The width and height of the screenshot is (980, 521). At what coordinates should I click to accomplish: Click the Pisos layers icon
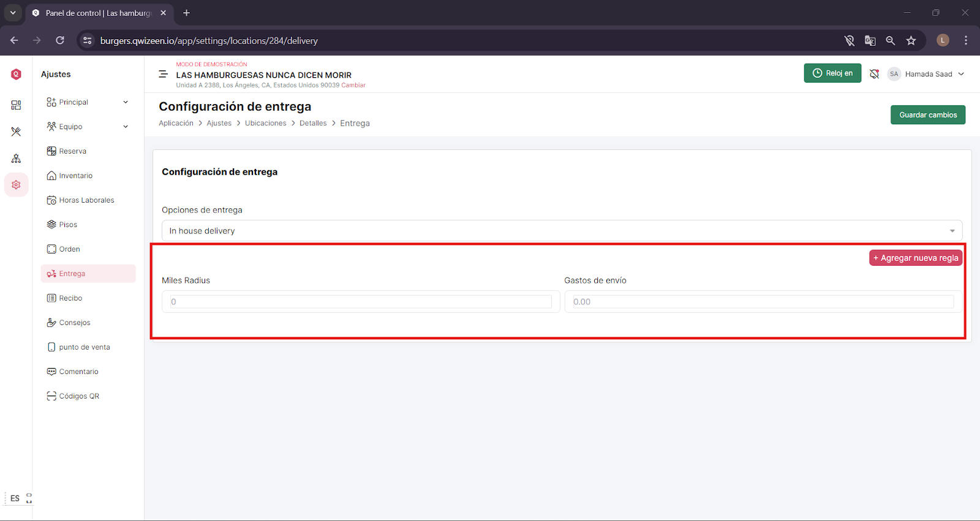pyautogui.click(x=51, y=225)
